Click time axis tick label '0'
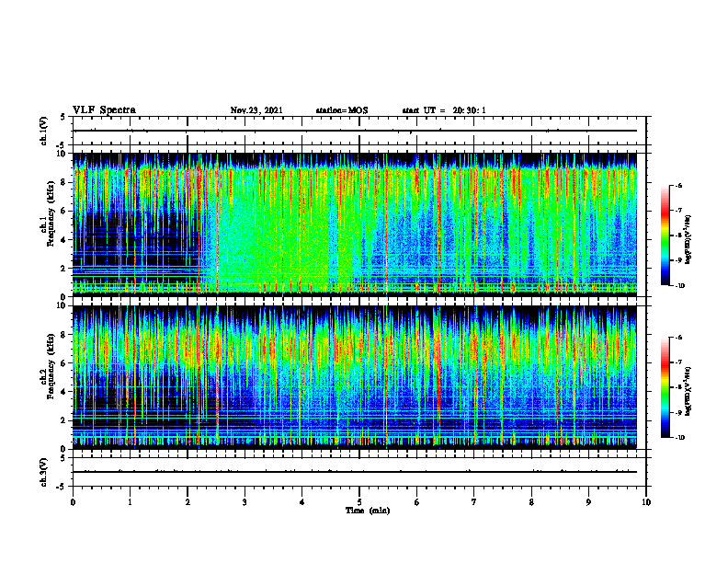The height and width of the screenshot is (563, 728). coord(73,502)
